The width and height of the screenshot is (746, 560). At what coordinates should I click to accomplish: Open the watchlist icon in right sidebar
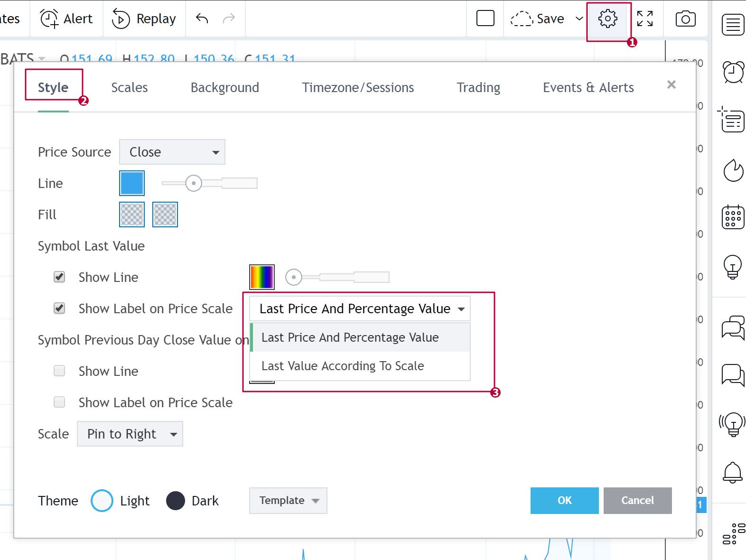733,25
